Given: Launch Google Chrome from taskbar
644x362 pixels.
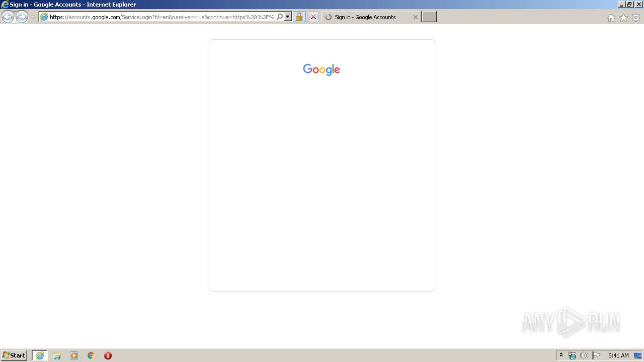Looking at the screenshot, I should tap(91, 355).
